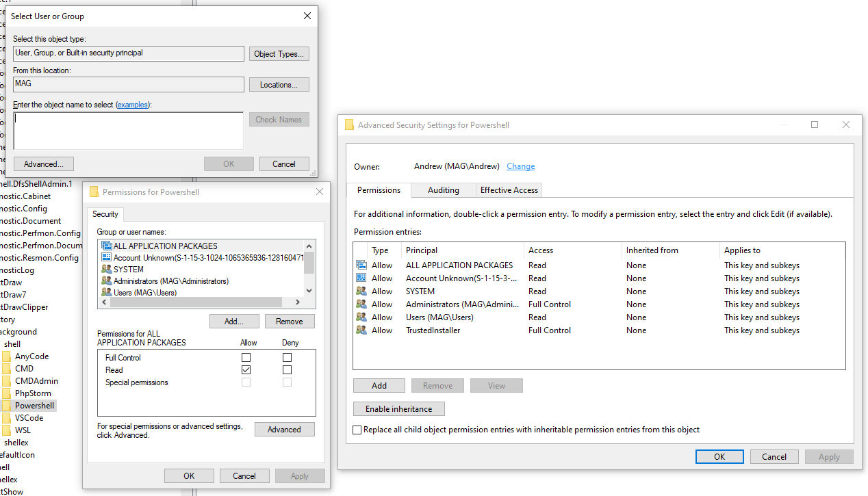Switch to the Auditing tab
This screenshot has height=496, width=868.
[443, 190]
